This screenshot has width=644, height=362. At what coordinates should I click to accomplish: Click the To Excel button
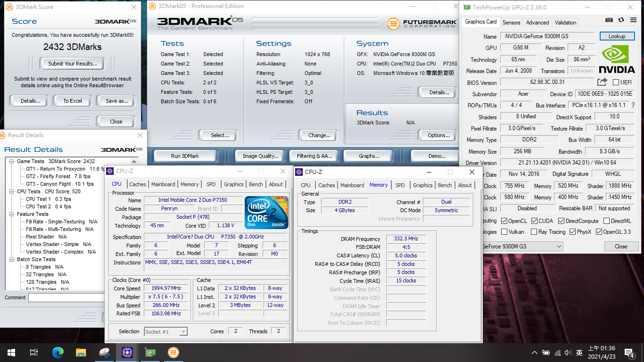(73, 101)
